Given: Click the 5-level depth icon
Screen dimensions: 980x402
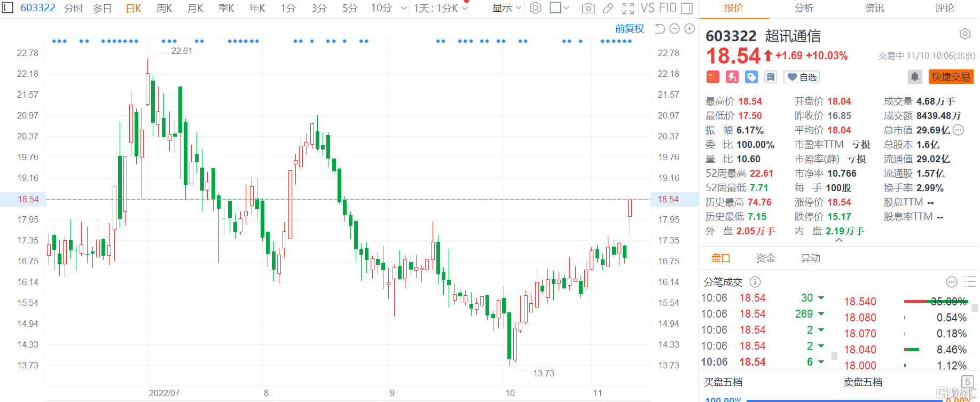Looking at the screenshot, I should pos(967,382).
